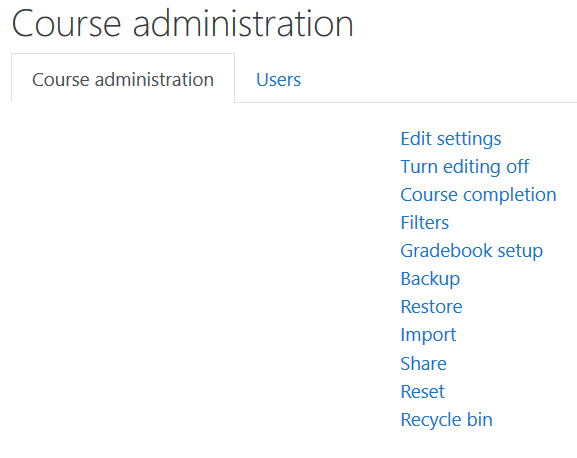Open Course completion settings

[x=478, y=195]
